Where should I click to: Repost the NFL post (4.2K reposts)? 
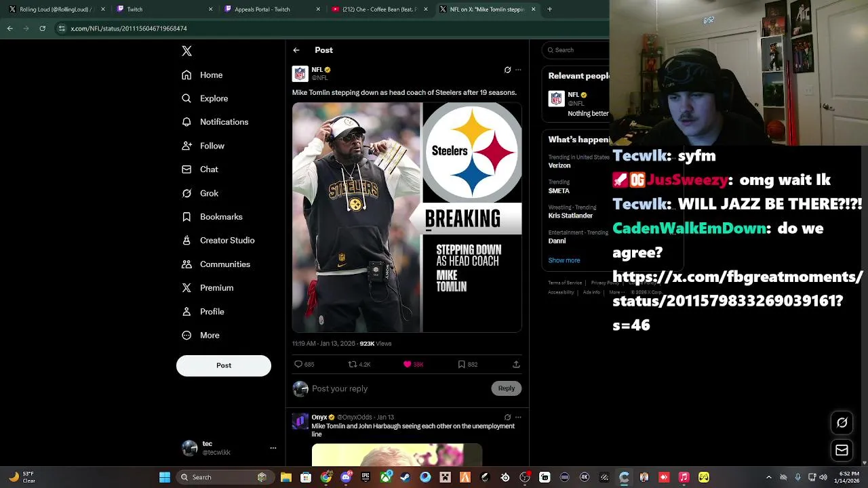click(359, 365)
